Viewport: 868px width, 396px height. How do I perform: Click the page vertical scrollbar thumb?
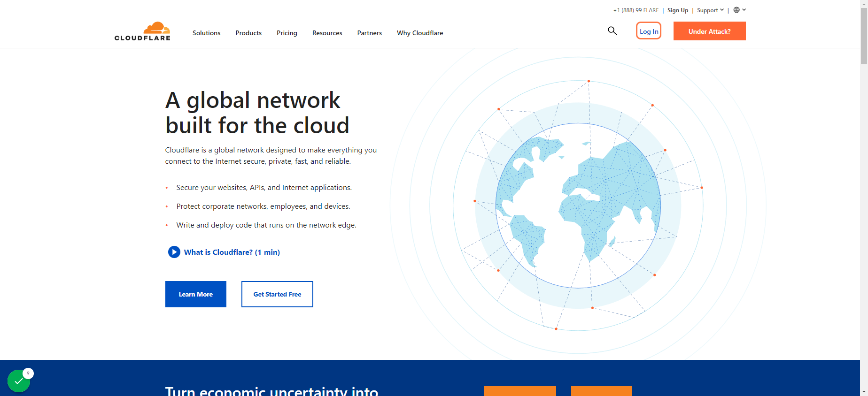864,36
